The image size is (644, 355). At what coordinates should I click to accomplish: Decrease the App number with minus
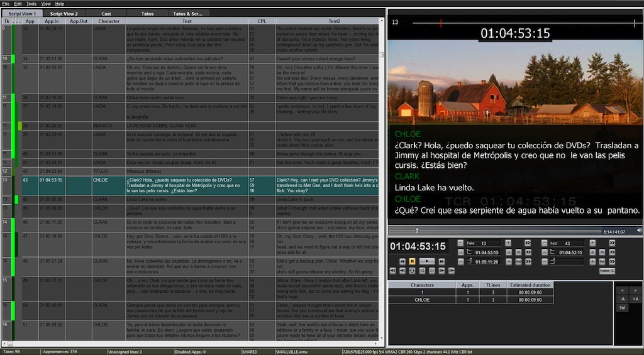point(544,243)
